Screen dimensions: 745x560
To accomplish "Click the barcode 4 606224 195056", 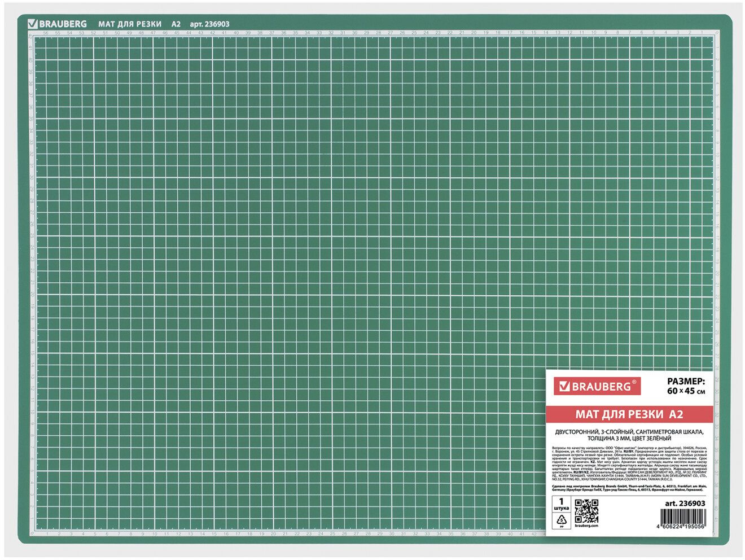I will pyautogui.click(x=681, y=519).
